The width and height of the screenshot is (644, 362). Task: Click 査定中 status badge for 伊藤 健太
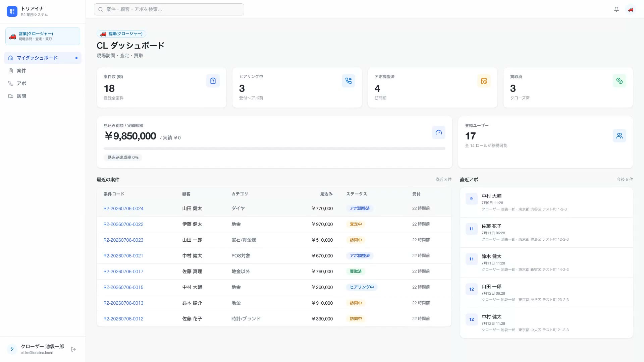tap(356, 224)
